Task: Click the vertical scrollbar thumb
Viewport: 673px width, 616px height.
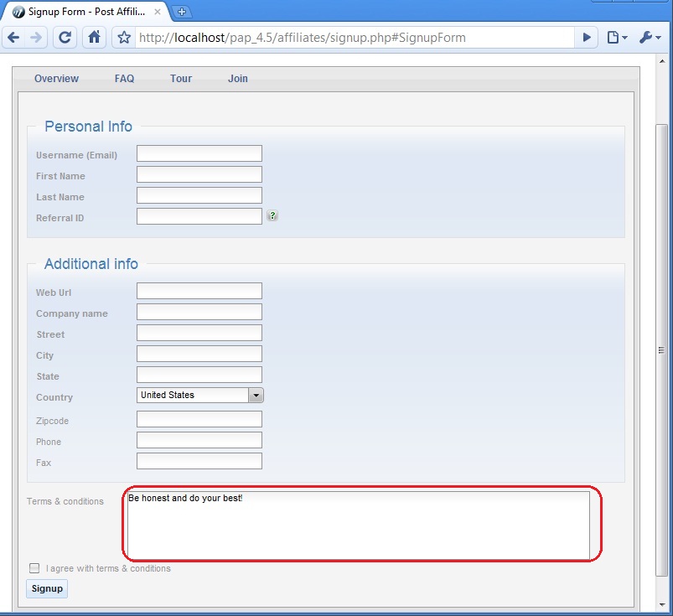Action: click(x=662, y=350)
